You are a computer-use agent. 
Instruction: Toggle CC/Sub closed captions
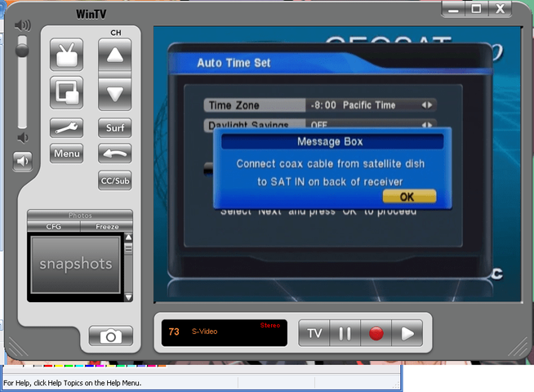pyautogui.click(x=115, y=180)
